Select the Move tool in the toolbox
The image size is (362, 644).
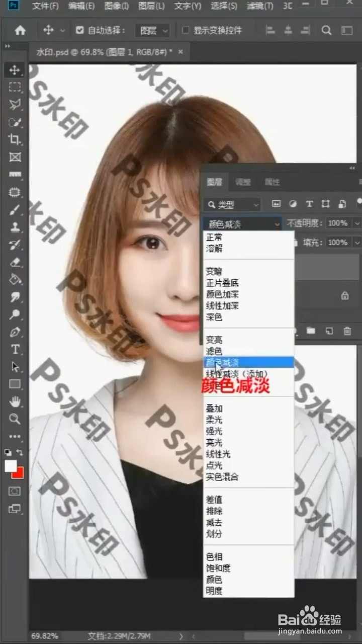15,70
